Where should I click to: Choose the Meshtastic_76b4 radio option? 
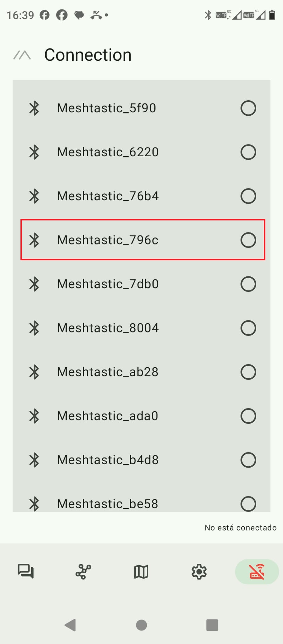(x=248, y=196)
